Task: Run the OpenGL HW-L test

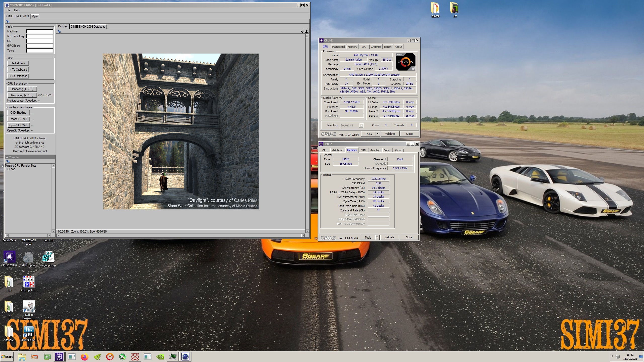Action: point(19,125)
